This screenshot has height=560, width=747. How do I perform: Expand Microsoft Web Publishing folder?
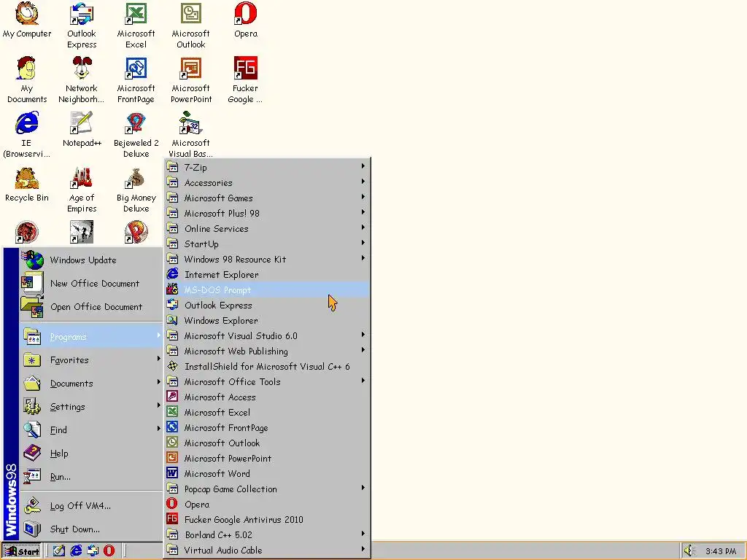[x=267, y=351]
